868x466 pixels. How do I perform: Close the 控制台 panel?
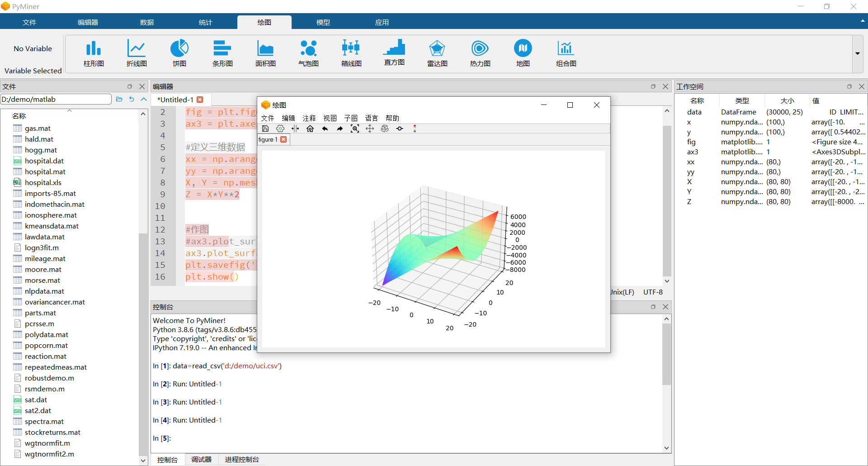click(665, 307)
